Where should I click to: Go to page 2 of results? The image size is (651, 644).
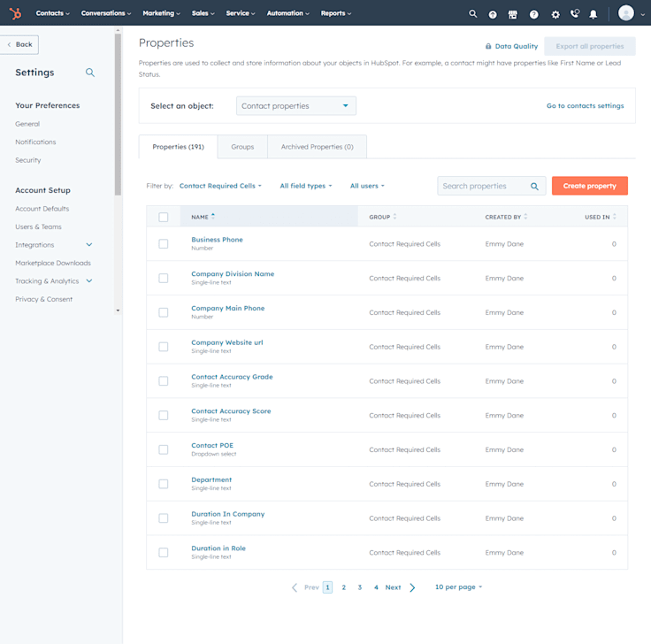344,587
